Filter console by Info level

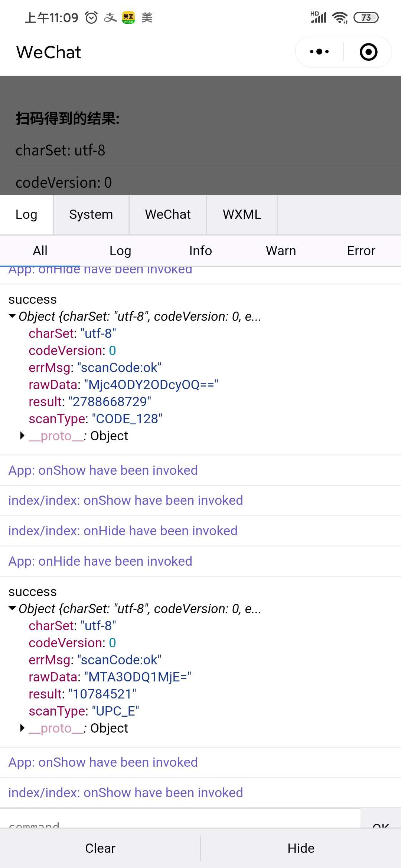(x=200, y=251)
